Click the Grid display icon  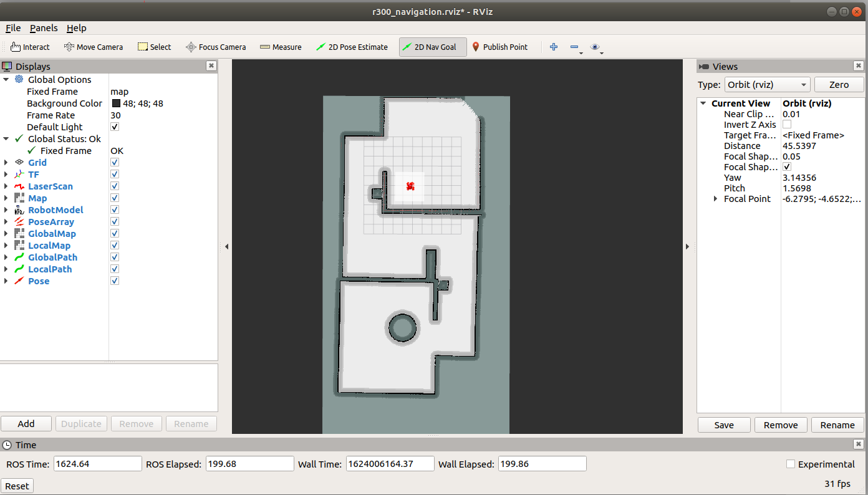pos(19,162)
